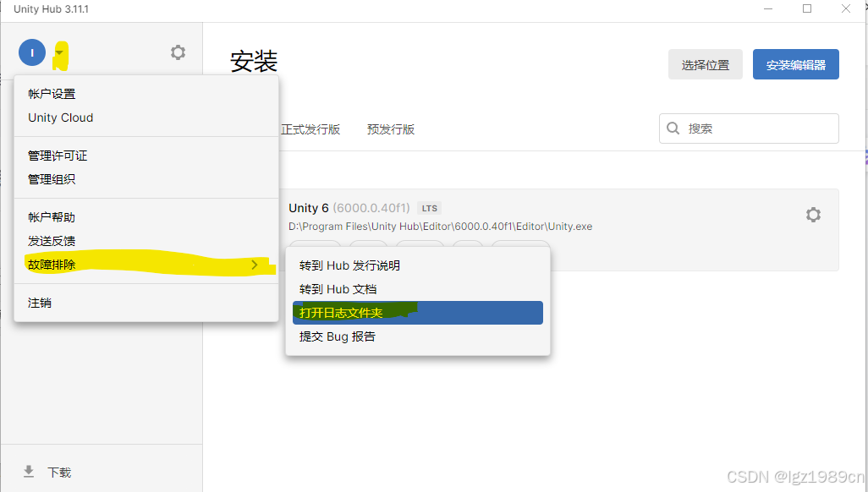Open gear settings for Unity 6 install
Image resolution: width=868 pixels, height=492 pixels.
(x=813, y=215)
